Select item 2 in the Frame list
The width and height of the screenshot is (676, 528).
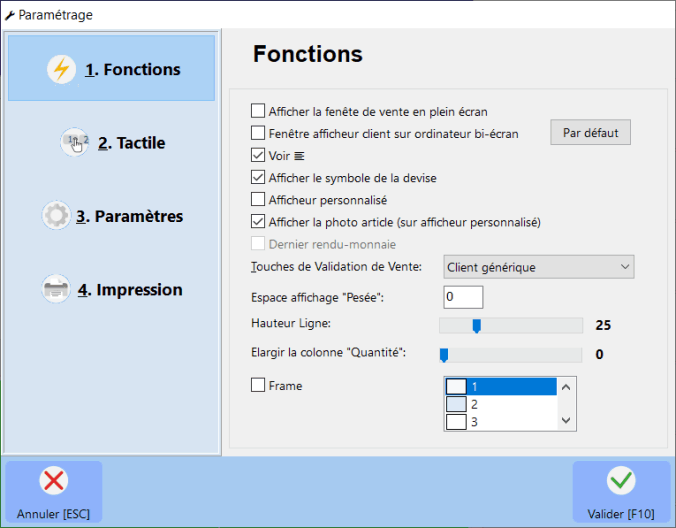click(x=500, y=404)
